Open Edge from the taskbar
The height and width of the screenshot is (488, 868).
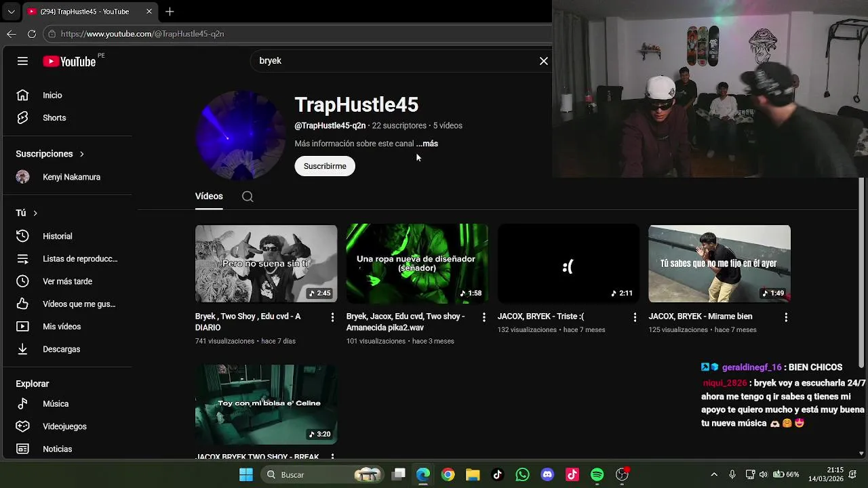tap(423, 474)
